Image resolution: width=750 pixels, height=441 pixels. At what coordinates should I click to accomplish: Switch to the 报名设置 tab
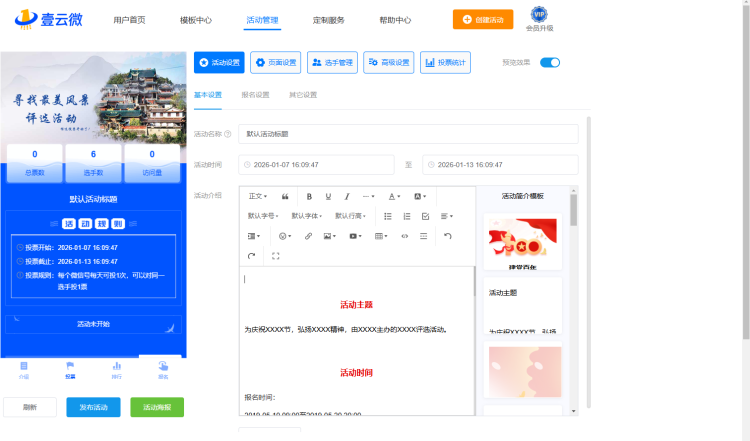pos(255,95)
